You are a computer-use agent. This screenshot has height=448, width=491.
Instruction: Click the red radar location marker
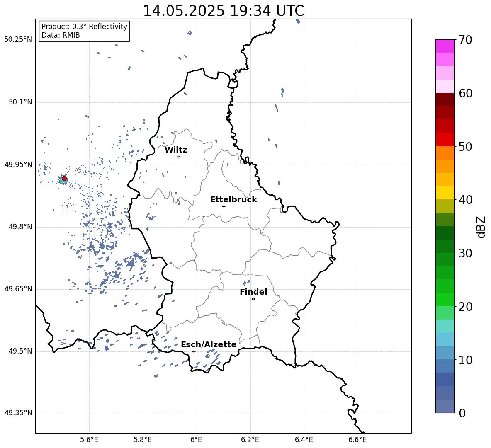[x=64, y=179]
